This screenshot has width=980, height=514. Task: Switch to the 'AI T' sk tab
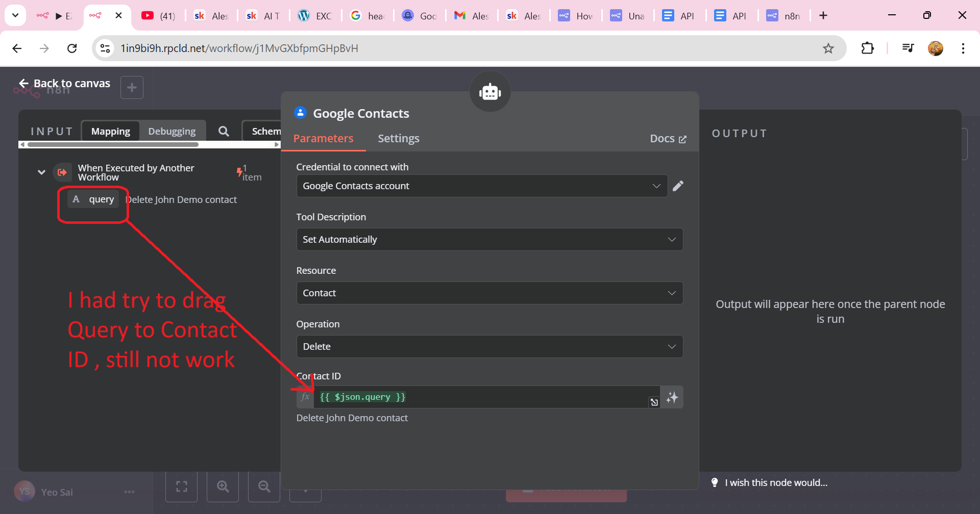(262, 16)
